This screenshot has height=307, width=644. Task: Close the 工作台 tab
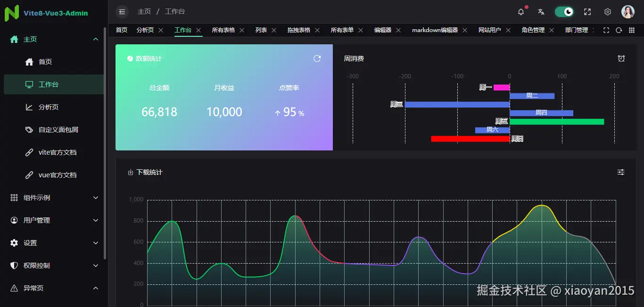198,30
